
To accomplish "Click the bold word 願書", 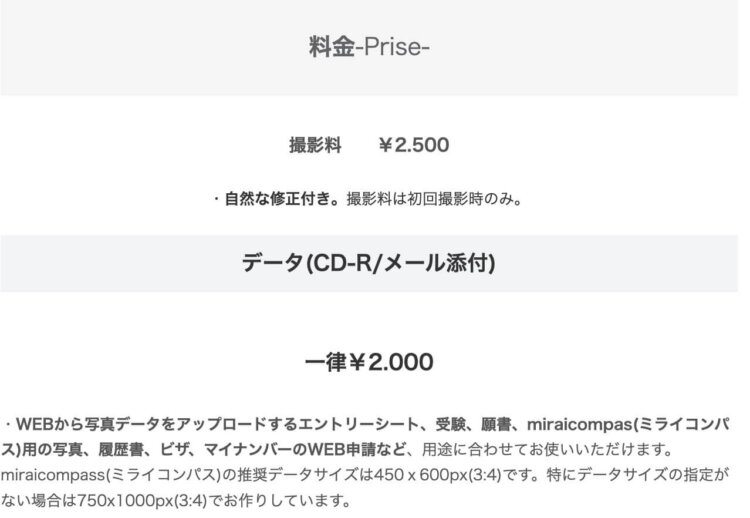I will [496, 424].
